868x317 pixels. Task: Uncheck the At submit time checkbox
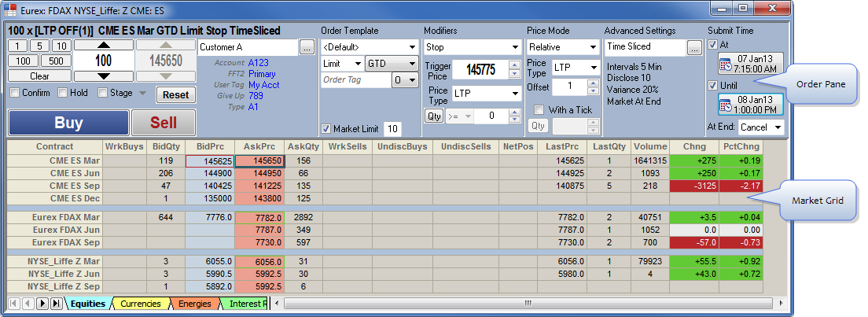[x=712, y=44]
